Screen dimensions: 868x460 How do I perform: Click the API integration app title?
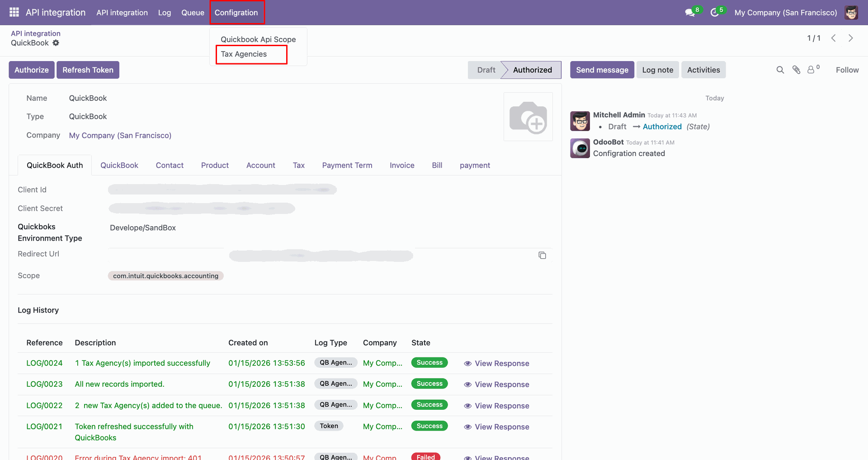click(x=56, y=13)
